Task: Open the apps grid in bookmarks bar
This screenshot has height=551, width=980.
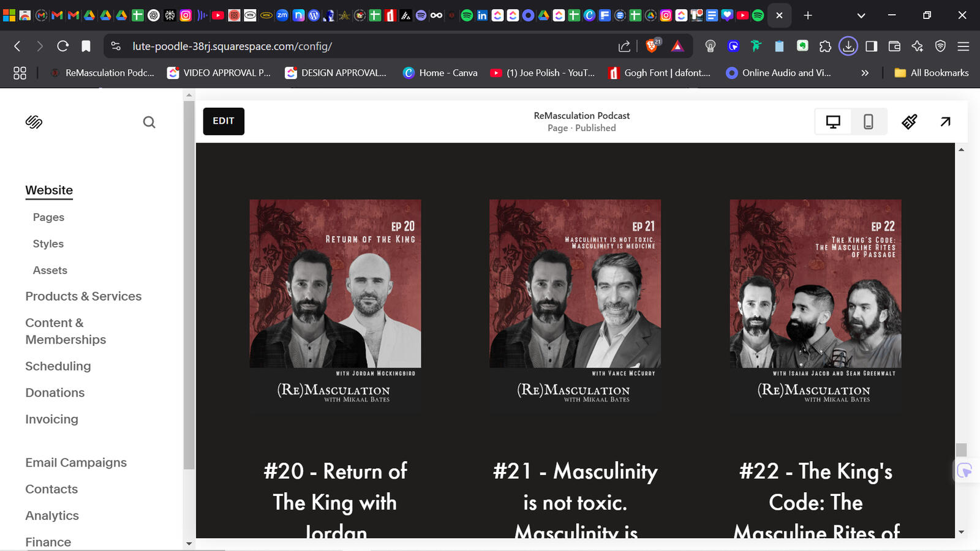Action: click(x=20, y=73)
